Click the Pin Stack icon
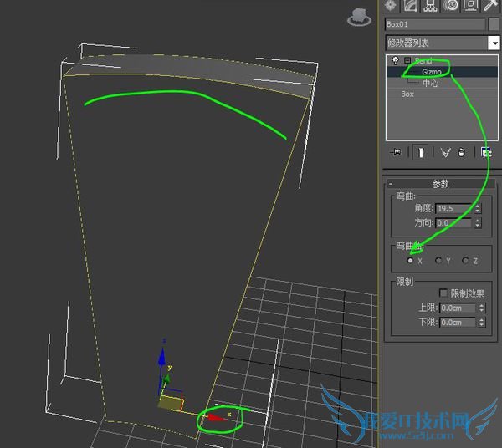Screen dimensions: 502x448 [x=397, y=152]
